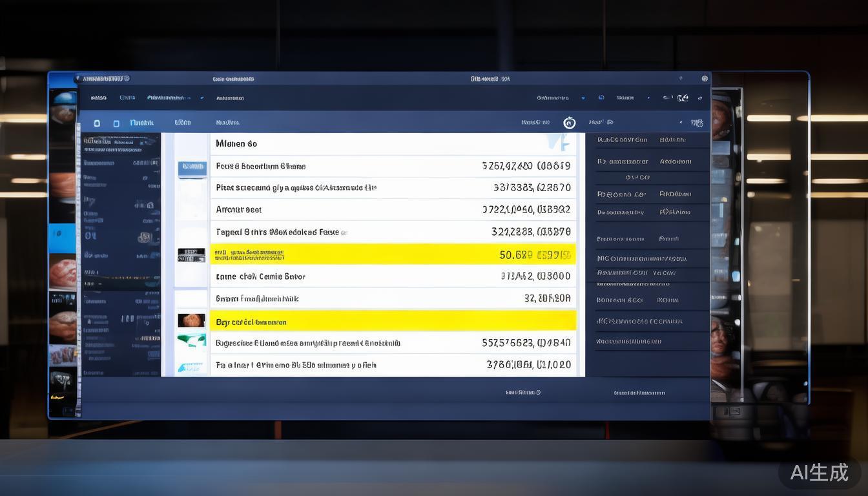Select the first yellow highlighted table row
The height and width of the screenshot is (496, 868).
pos(393,254)
